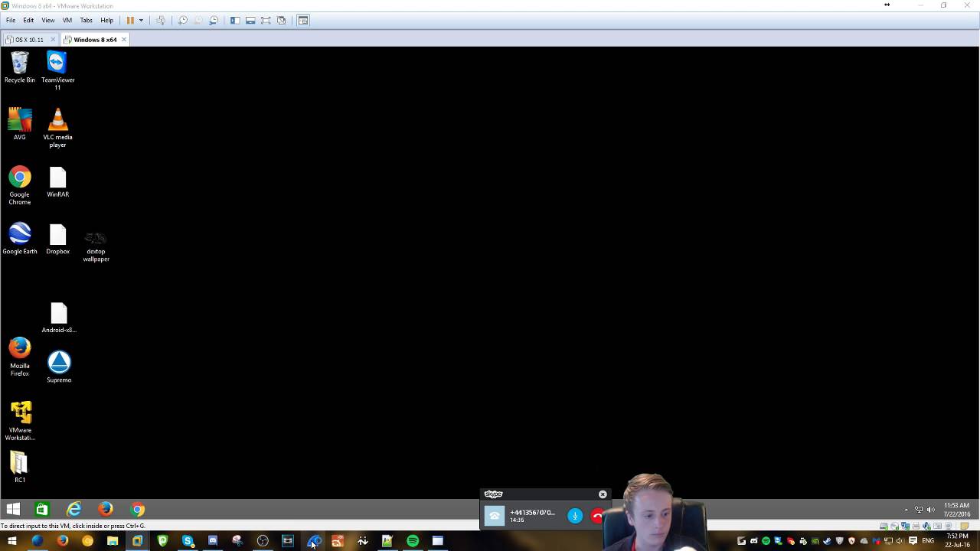The width and height of the screenshot is (980, 551).
Task: Open the Windows Store in the guest taskbar
Action: tap(42, 510)
